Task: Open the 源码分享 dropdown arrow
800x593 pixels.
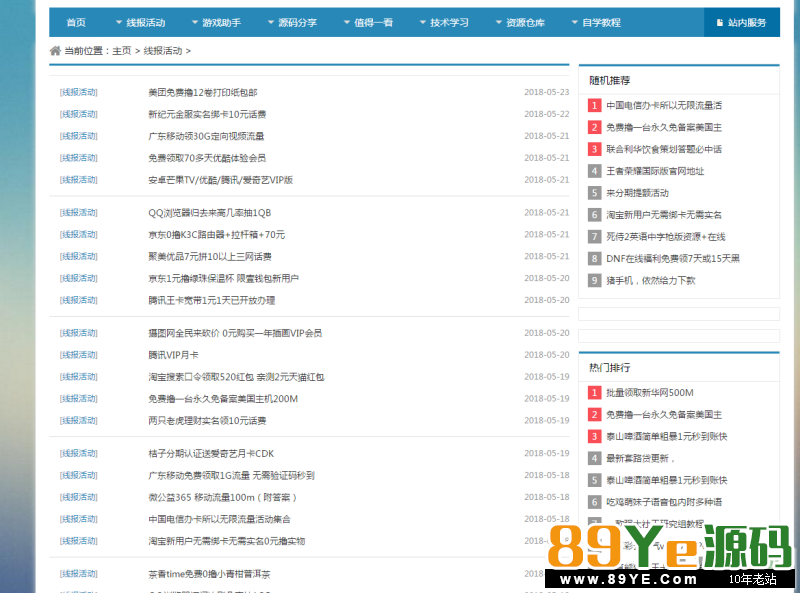Action: coord(271,22)
